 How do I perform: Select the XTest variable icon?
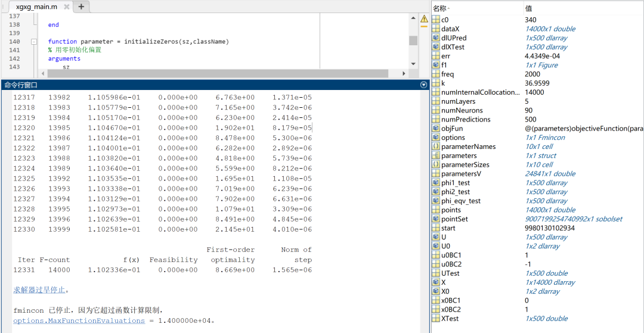(436, 319)
